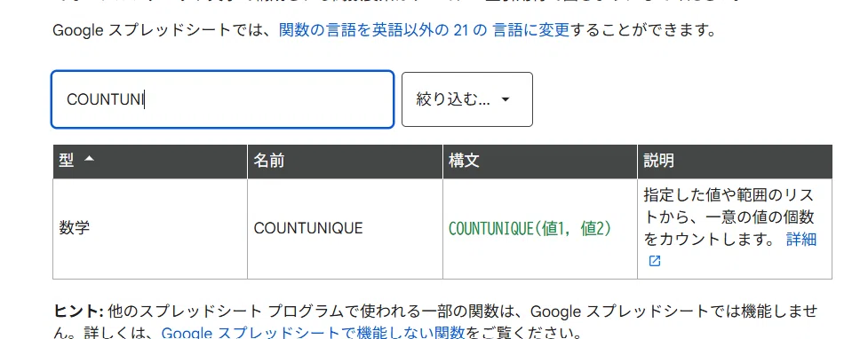The width and height of the screenshot is (868, 339).
Task: Open the 詳細 link for COUNTUNIQUE
Action: coord(801,240)
